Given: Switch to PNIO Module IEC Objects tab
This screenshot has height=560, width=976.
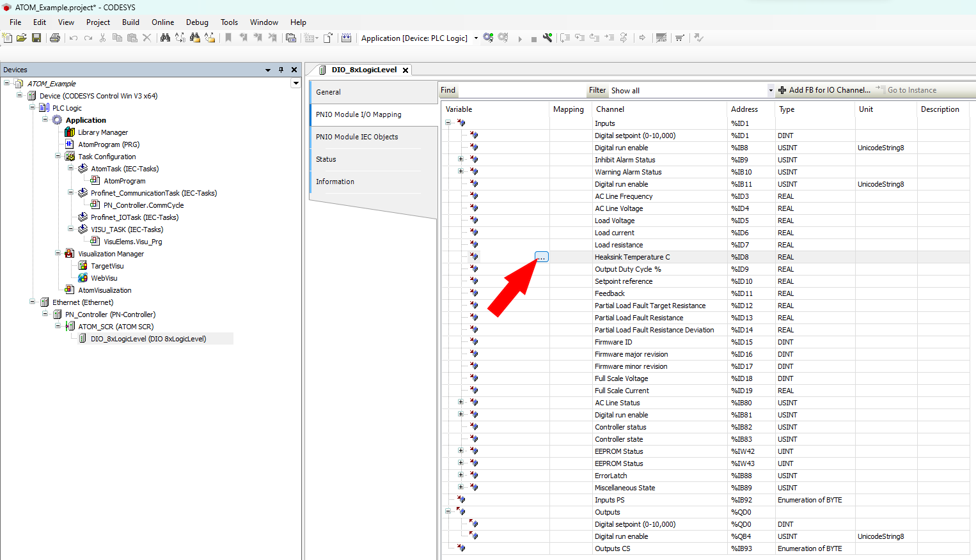Looking at the screenshot, I should 357,137.
